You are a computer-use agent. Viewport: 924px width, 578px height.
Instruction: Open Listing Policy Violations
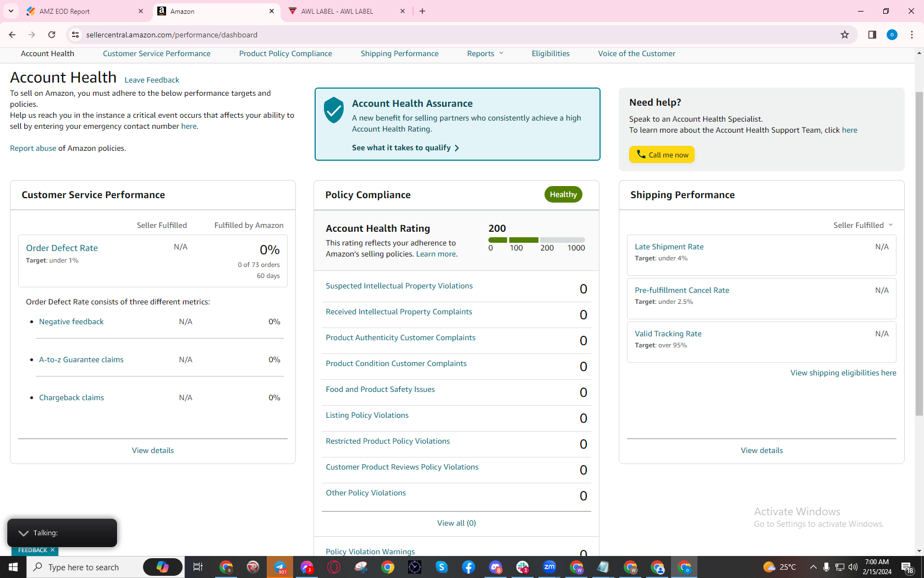(367, 415)
